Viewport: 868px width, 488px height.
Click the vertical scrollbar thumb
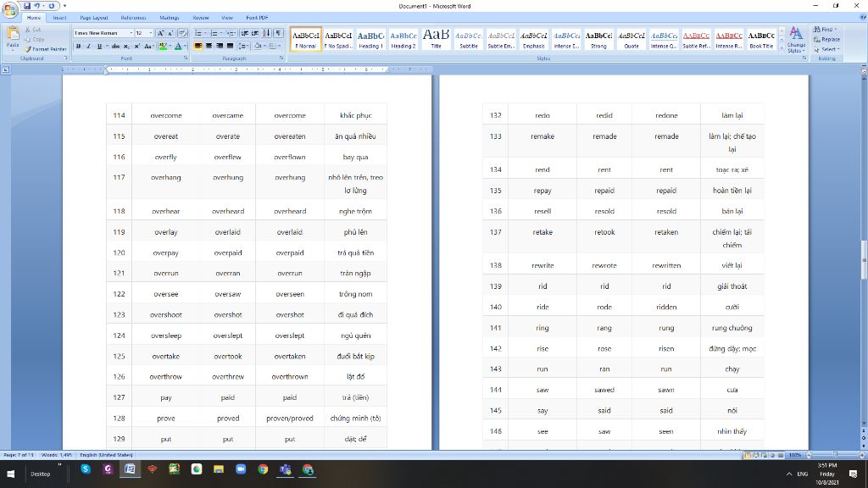pos(864,259)
